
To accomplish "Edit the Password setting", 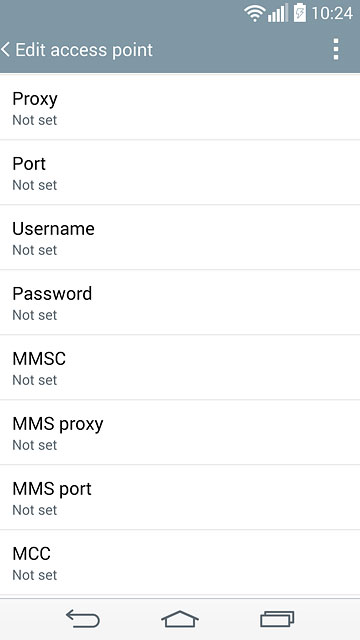I will (x=180, y=302).
